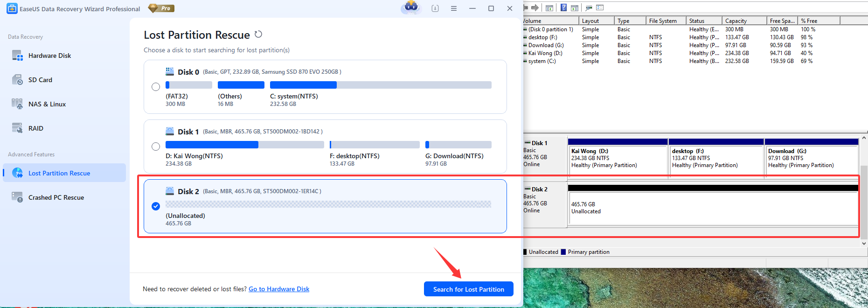Click the blue help question mark icon

tap(563, 7)
